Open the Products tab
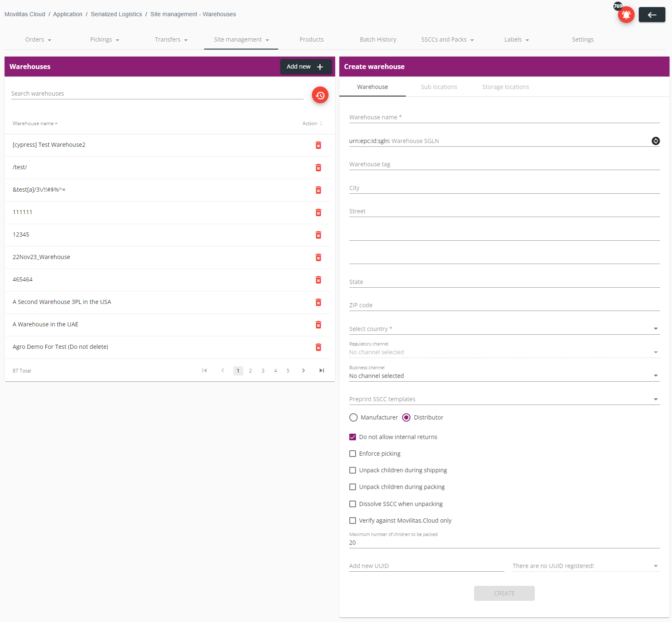Viewport: 672px width, 622px height. point(311,39)
